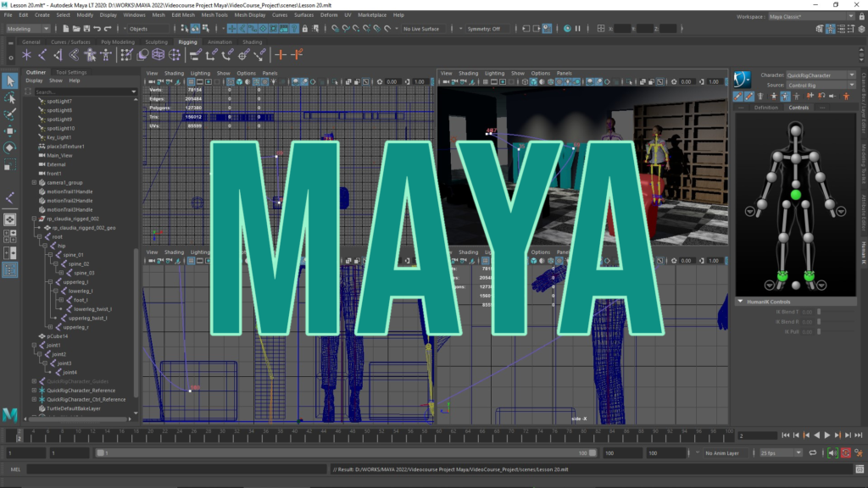Click the Save Scene icon

86,29
